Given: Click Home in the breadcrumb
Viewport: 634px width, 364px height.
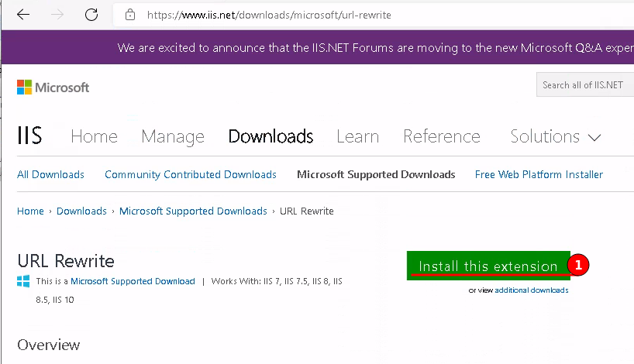Looking at the screenshot, I should click(30, 211).
